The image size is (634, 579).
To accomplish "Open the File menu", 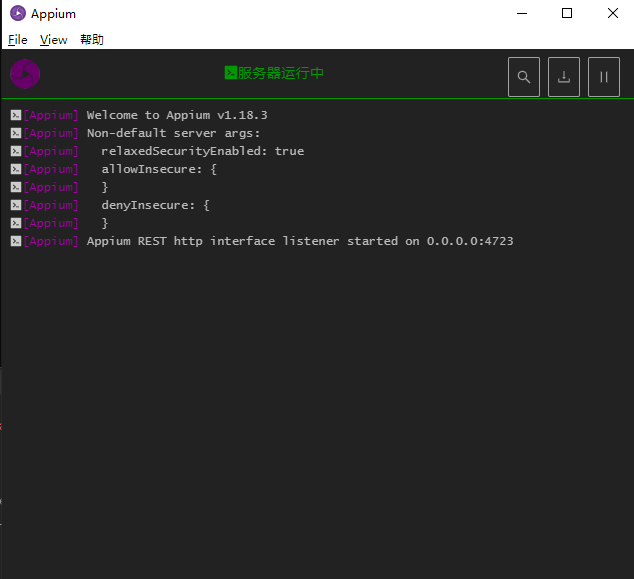I will click(x=18, y=40).
